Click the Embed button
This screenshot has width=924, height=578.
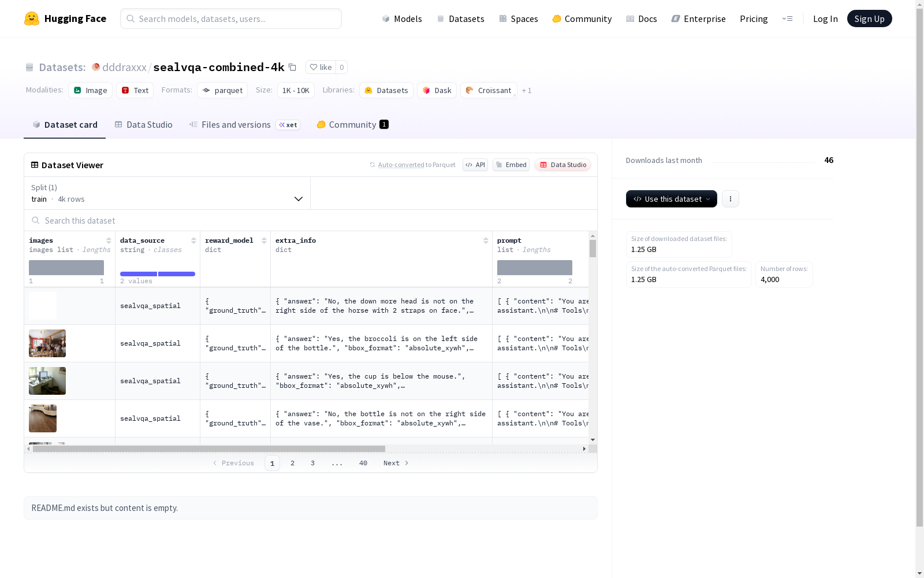[511, 165]
